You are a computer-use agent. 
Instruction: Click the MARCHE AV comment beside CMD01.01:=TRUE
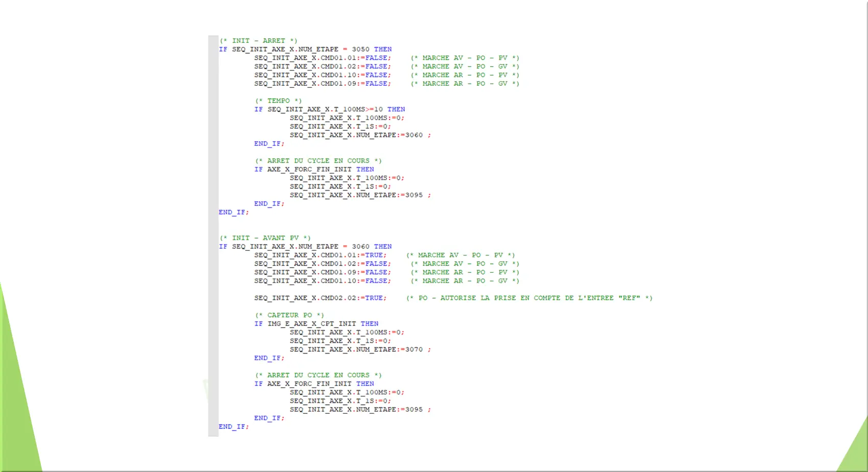tap(461, 255)
